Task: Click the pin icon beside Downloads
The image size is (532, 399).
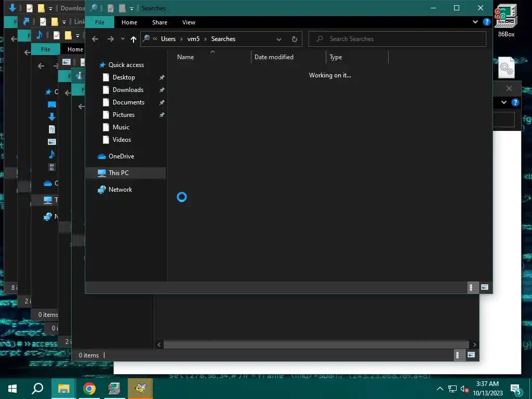Action: pyautogui.click(x=162, y=90)
